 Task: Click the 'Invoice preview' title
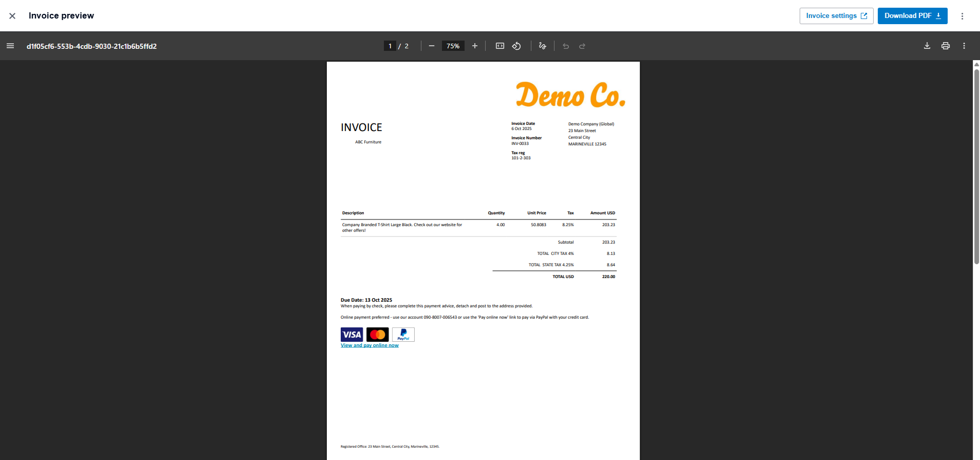61,16
